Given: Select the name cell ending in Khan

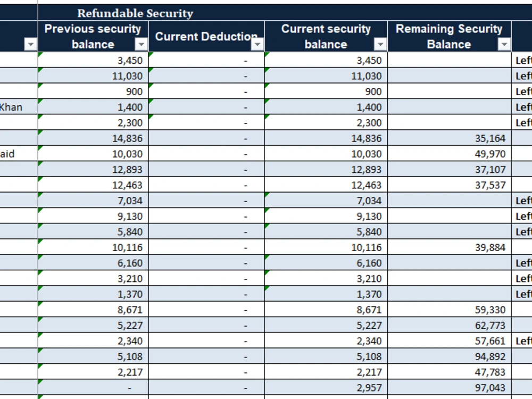Looking at the screenshot, I should point(19,107).
